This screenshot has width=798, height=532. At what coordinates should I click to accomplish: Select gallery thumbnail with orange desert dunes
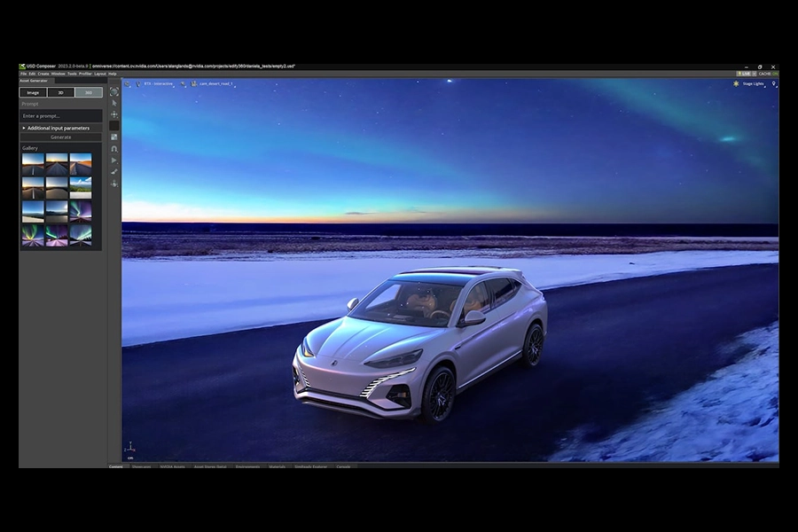pyautogui.click(x=81, y=164)
